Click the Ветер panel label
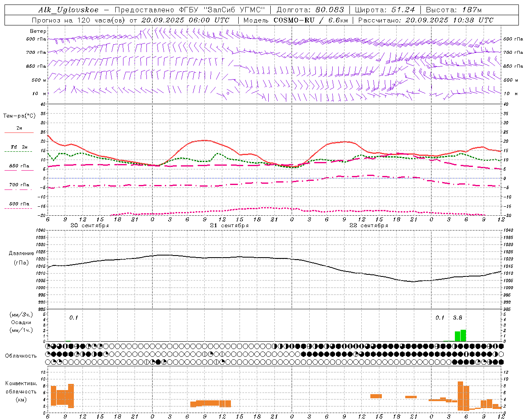The width and height of the screenshot is (525, 420). pyautogui.click(x=38, y=31)
